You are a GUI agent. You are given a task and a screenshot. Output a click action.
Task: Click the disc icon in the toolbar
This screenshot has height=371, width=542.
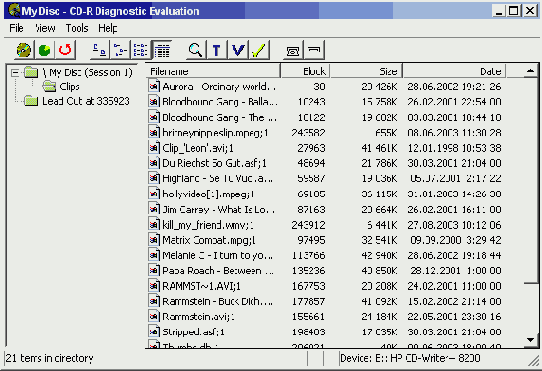[24, 50]
